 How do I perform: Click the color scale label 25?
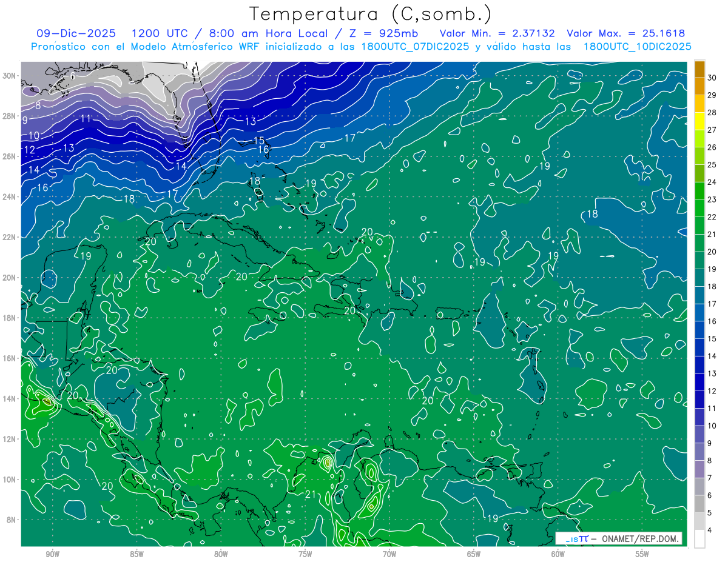[x=712, y=164]
